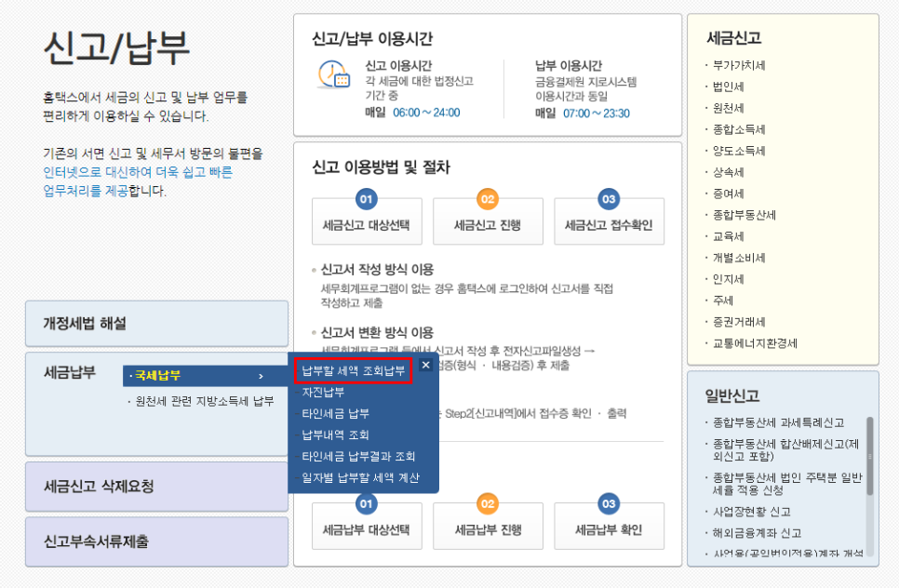The image size is (899, 588).
Task: Open 교육세 filing link
Action: tap(728, 236)
